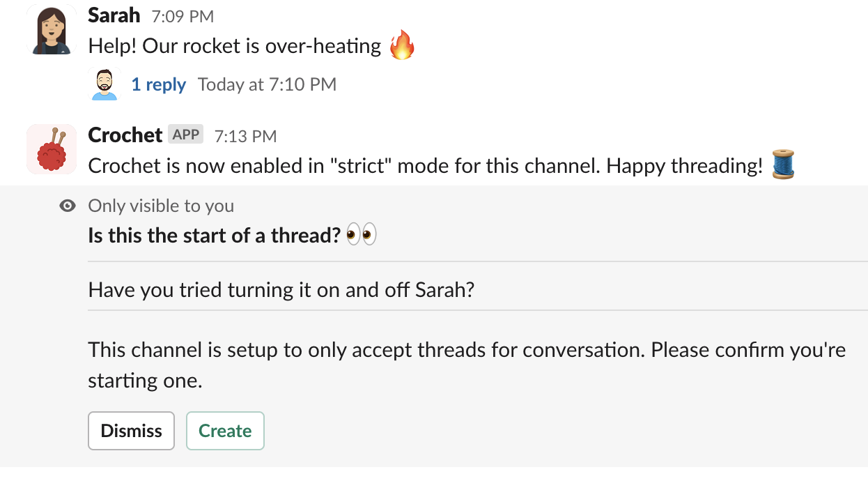The height and width of the screenshot is (481, 868).
Task: Click the 7:13 PM Crochet timestamp
Action: (x=245, y=136)
